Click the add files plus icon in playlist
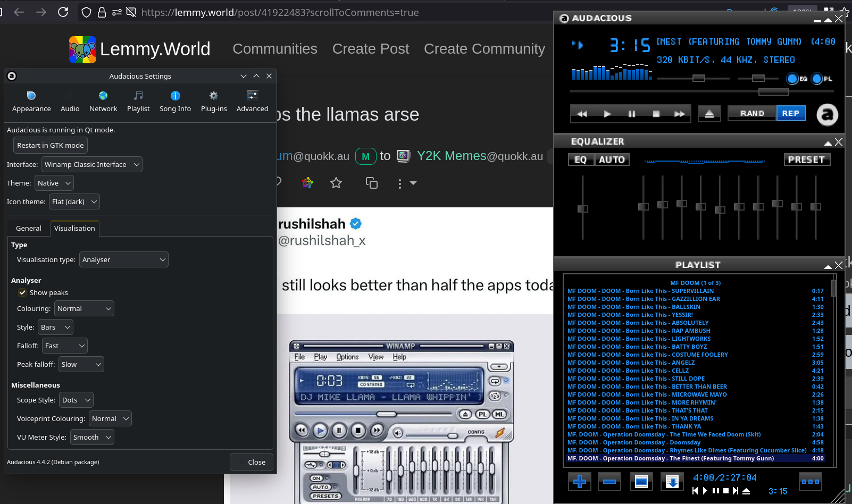 580,482
